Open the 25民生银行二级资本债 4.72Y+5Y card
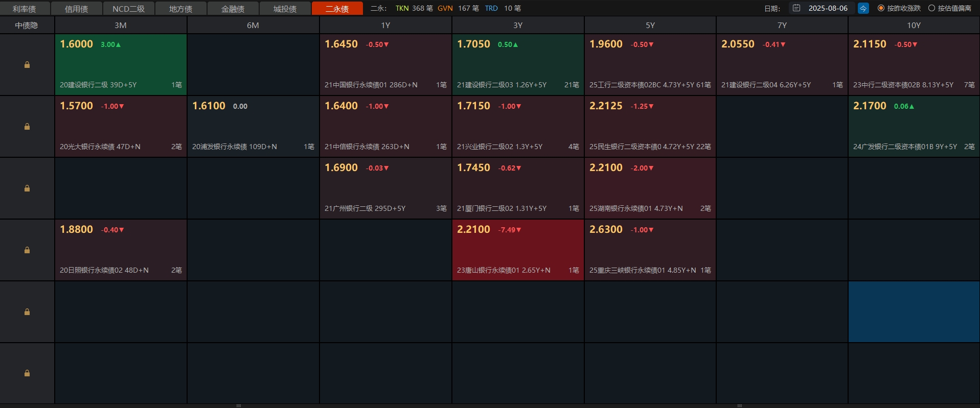Viewport: 980px width, 408px height. pos(650,126)
